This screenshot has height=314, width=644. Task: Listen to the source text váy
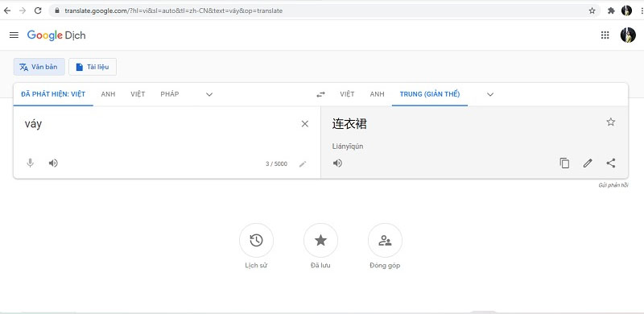[x=53, y=163]
